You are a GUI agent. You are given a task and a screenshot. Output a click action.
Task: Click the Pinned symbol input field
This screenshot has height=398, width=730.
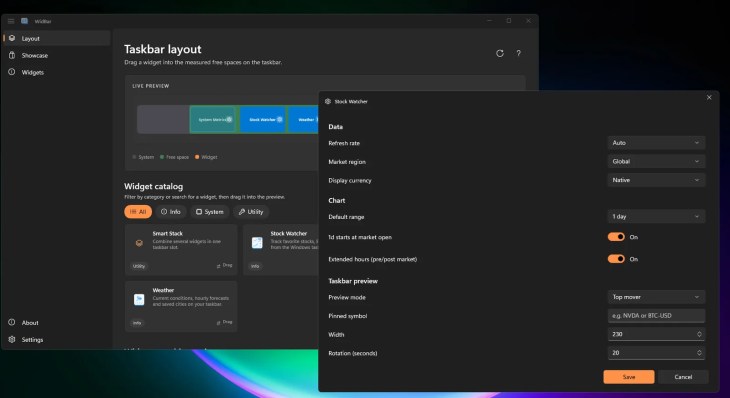(x=656, y=316)
